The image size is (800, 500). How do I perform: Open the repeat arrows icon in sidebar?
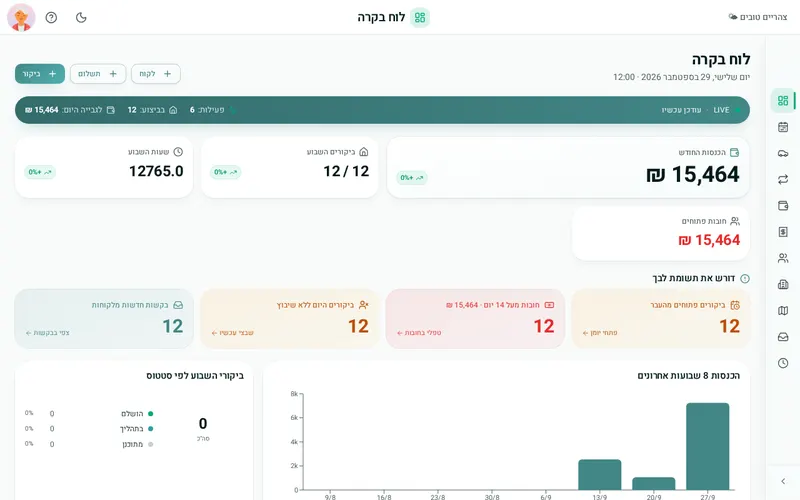[783, 180]
